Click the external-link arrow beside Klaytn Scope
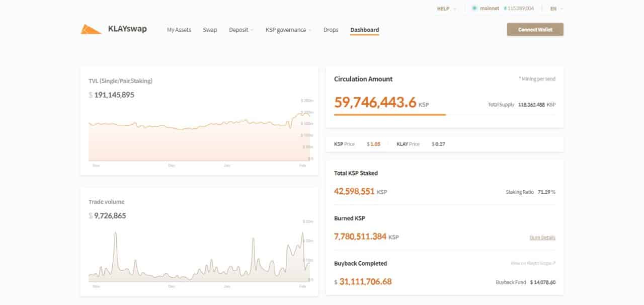This screenshot has width=644, height=305. [x=554, y=263]
